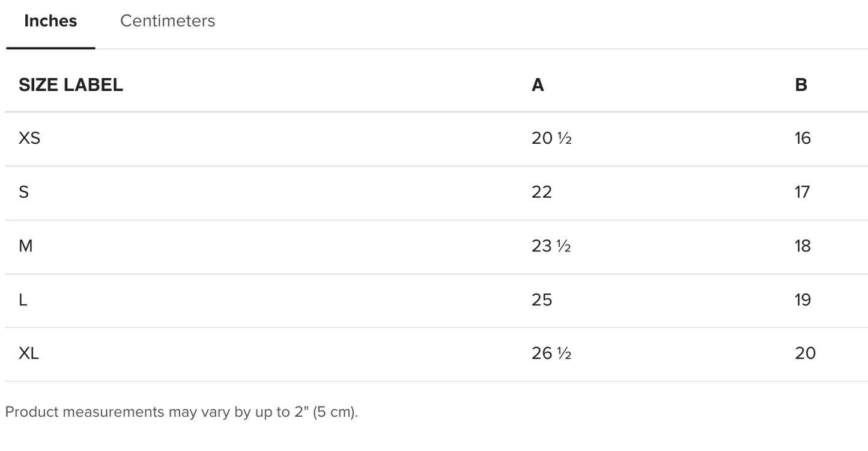Click the 17 value for size S
Viewport: 868px width, 451px height.
tap(803, 192)
